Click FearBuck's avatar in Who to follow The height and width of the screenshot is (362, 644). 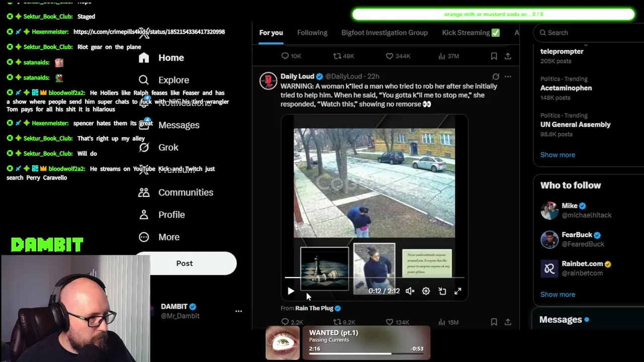(x=549, y=240)
